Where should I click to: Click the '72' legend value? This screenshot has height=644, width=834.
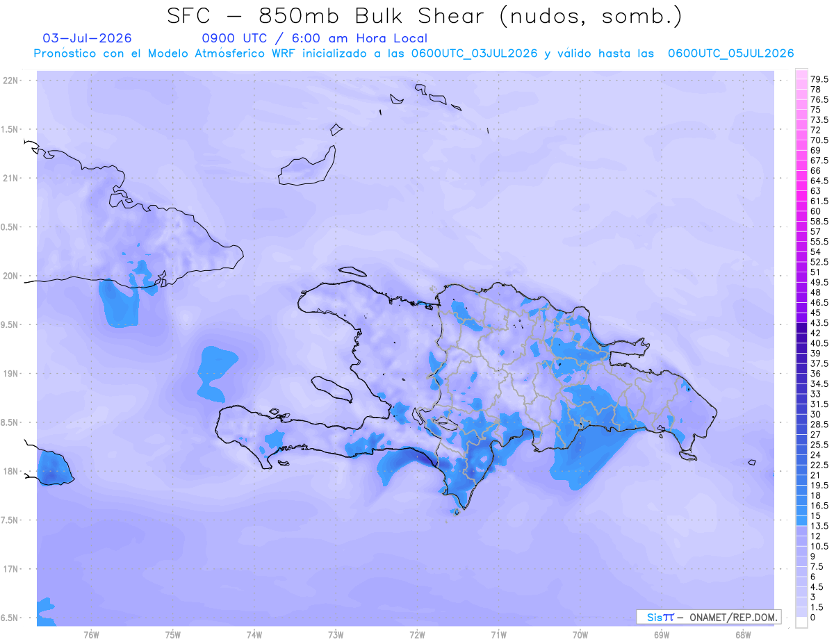[816, 130]
